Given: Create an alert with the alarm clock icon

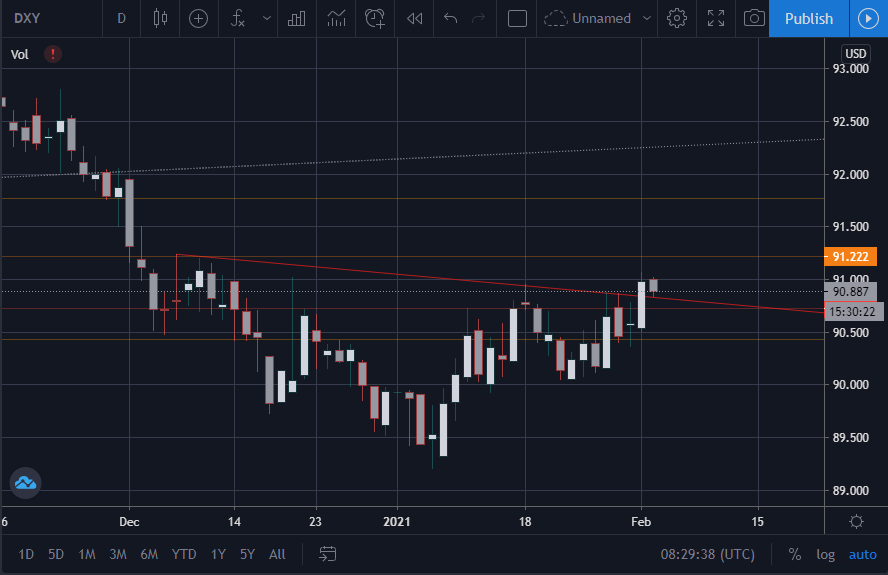Looking at the screenshot, I should point(375,18).
